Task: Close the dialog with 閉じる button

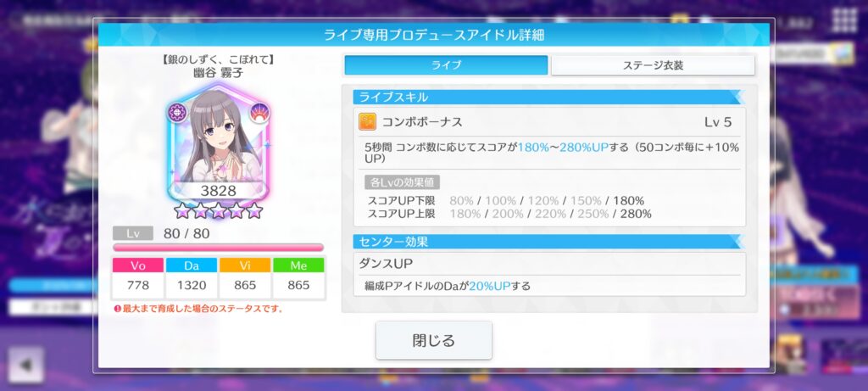Action: [433, 340]
